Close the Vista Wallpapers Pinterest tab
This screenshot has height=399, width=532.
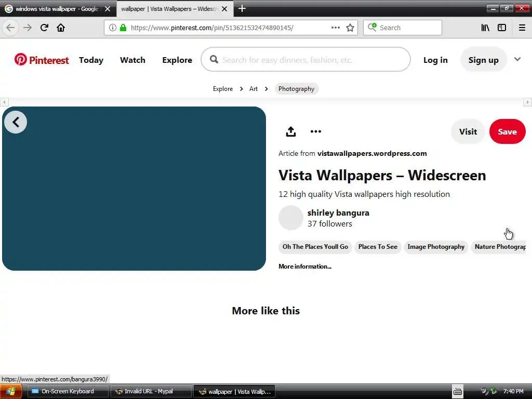[x=224, y=9]
